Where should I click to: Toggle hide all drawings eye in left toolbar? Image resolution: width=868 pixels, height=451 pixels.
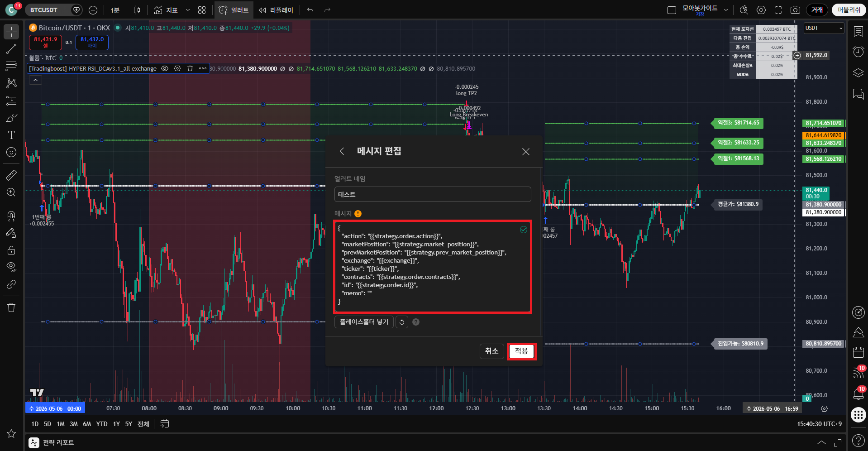(x=11, y=267)
